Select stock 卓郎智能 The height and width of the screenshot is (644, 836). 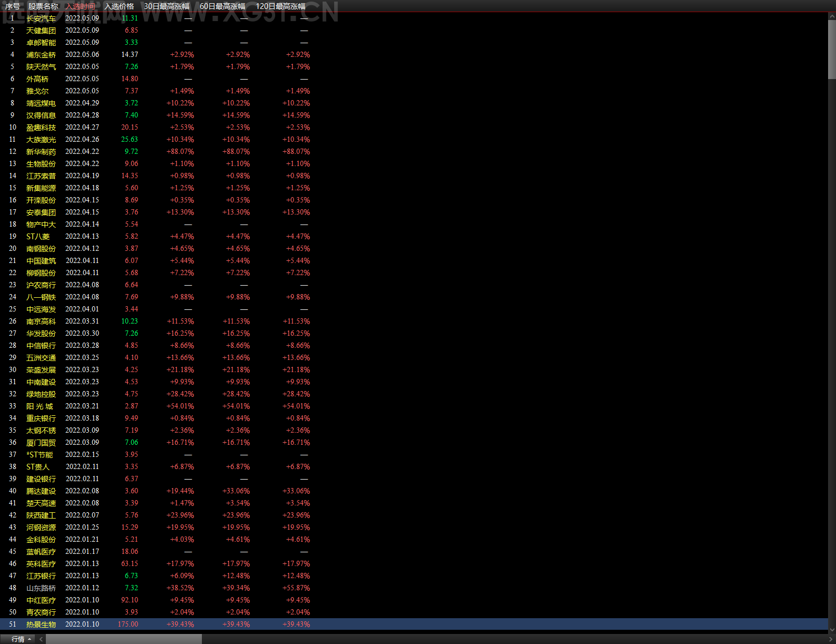tap(41, 43)
